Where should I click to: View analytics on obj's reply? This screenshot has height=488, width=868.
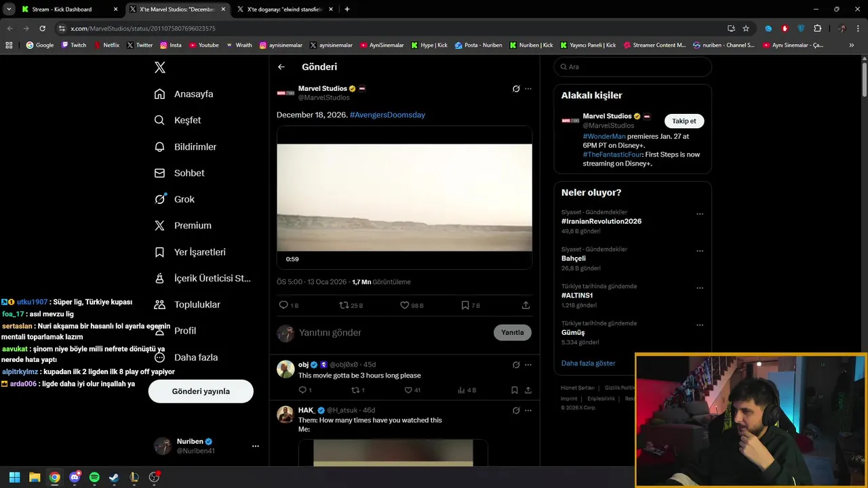[x=467, y=390]
